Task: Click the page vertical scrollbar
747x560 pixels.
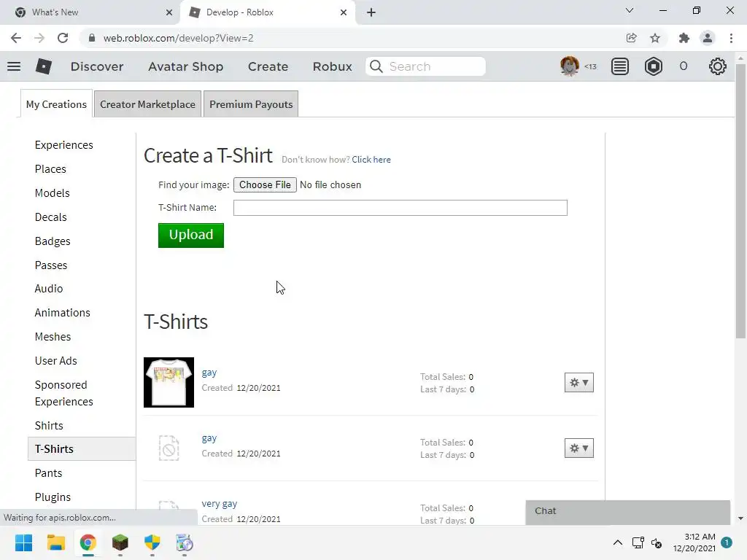Action: 740,201
